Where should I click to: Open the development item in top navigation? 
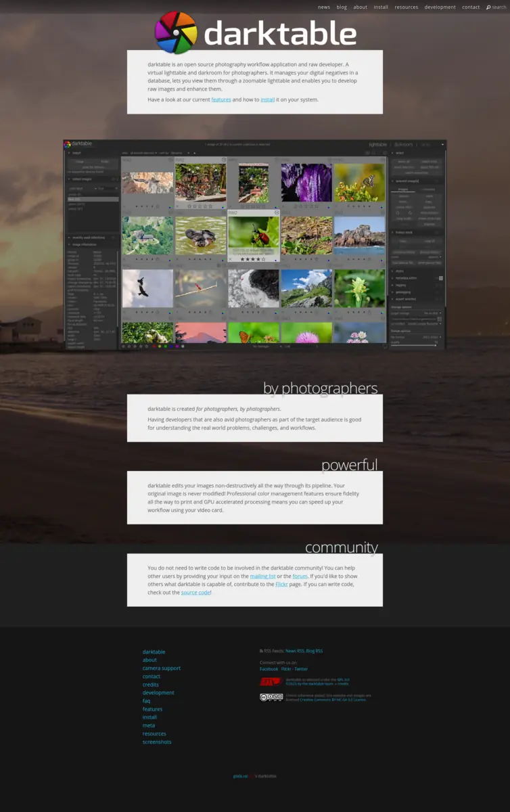tap(440, 7)
